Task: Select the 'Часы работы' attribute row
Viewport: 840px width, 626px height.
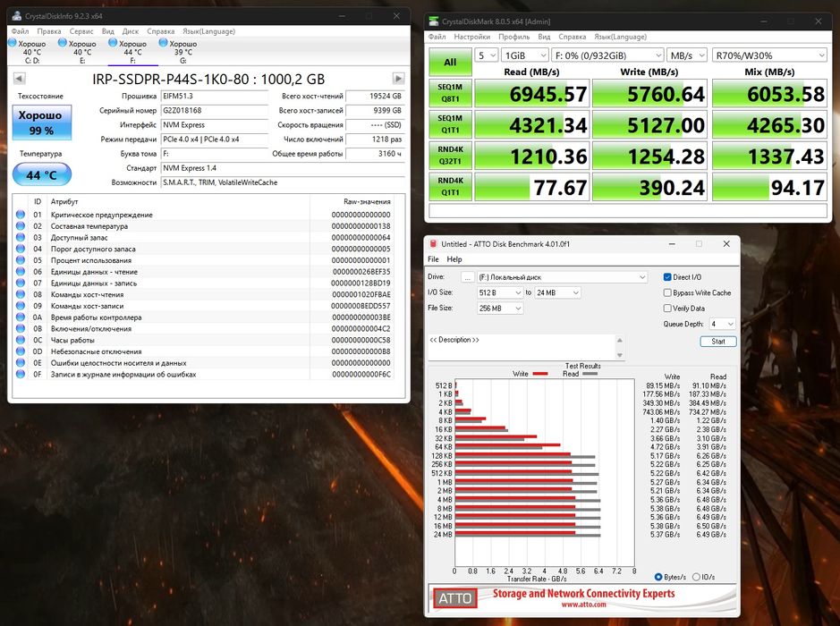Action: tap(204, 340)
